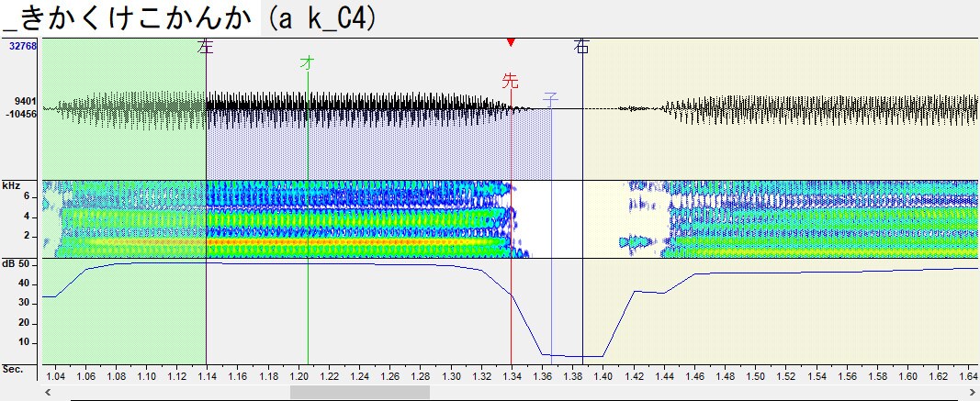This screenshot has height=401, width=980.
Task: Click the dB power curve near 1.40 sec
Action: pyautogui.click(x=603, y=355)
